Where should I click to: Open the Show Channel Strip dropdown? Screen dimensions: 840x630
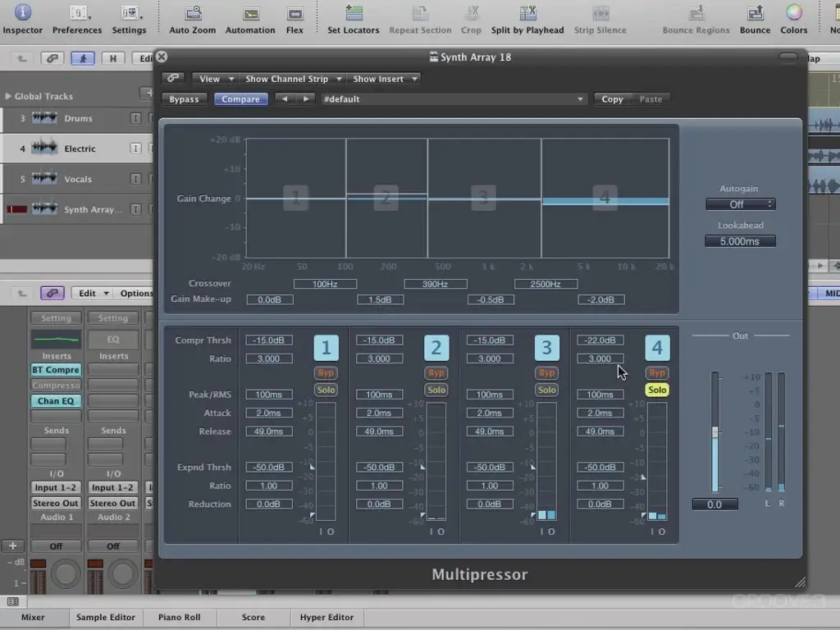(x=293, y=79)
